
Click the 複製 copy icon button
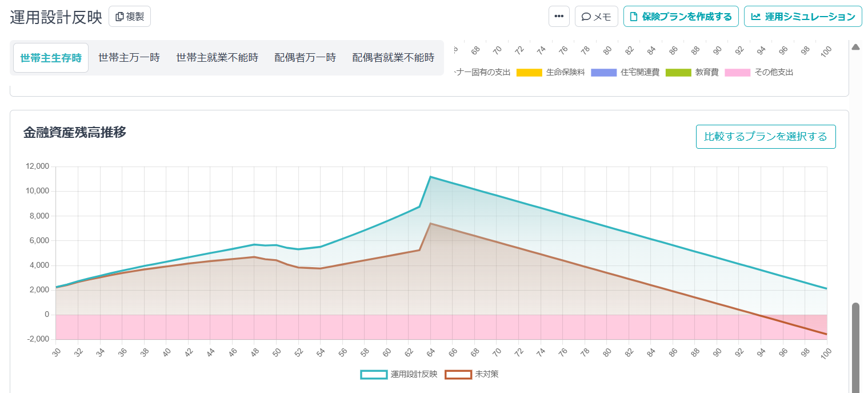(129, 17)
